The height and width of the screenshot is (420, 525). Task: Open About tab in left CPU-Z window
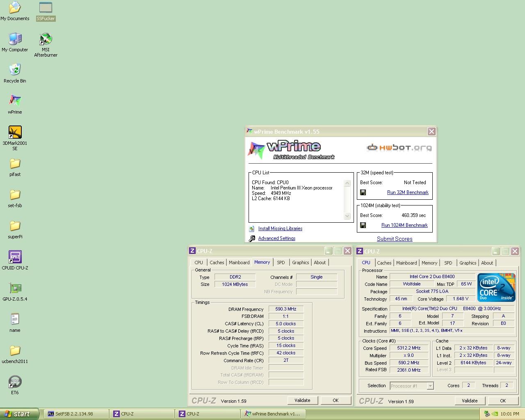(x=320, y=262)
